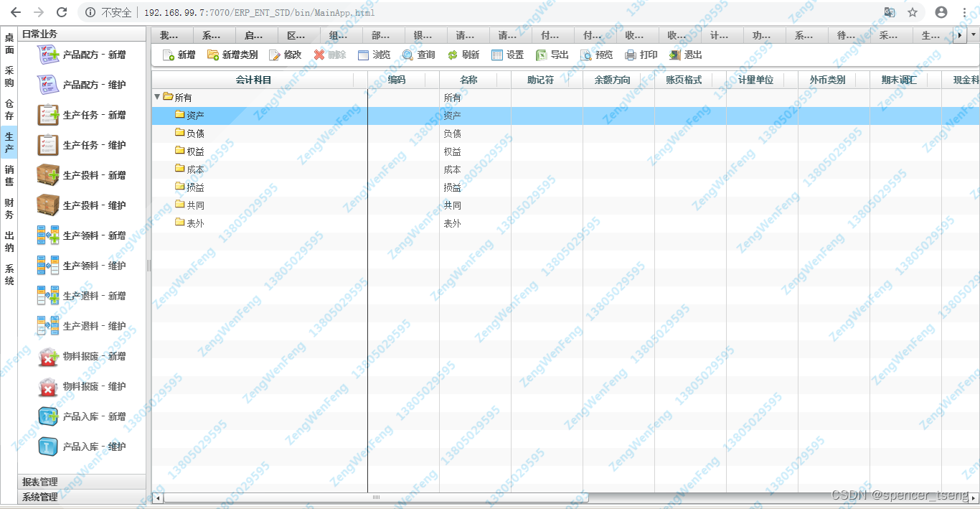Click the 助记符 column header
The height and width of the screenshot is (509, 980).
pyautogui.click(x=547, y=80)
